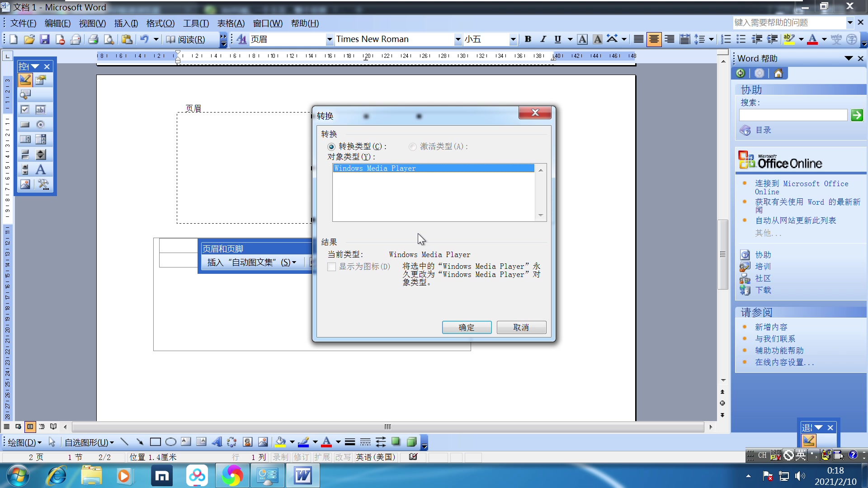Open the font size dropdown 小五
Image resolution: width=868 pixels, height=488 pixels.
(513, 39)
